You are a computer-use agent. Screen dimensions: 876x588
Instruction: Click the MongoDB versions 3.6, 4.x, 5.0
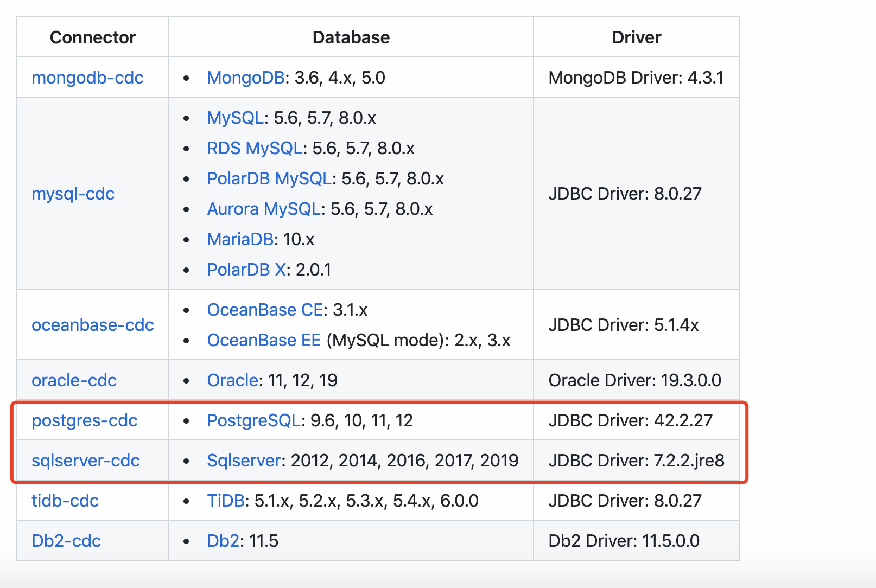point(340,78)
